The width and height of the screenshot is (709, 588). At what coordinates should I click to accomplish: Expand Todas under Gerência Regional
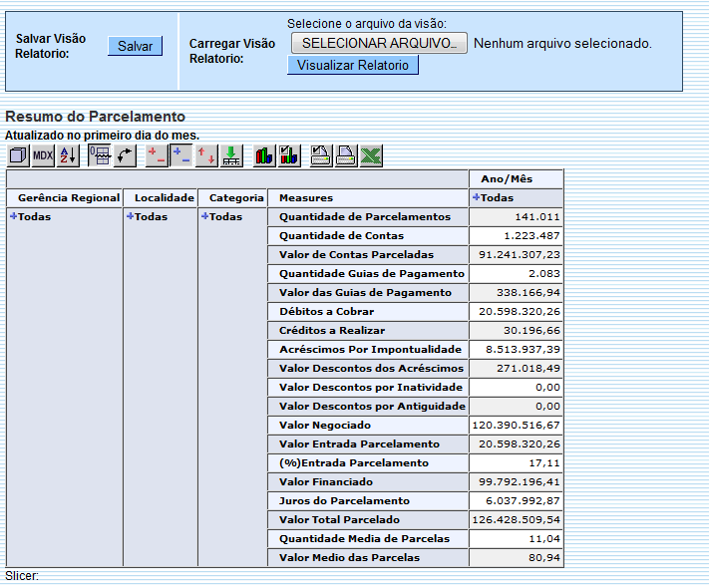(14, 216)
